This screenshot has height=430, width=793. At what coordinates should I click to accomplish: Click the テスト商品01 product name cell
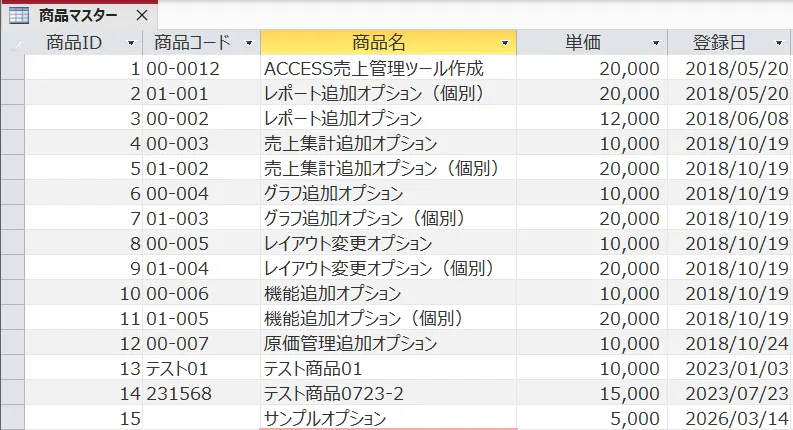click(387, 369)
